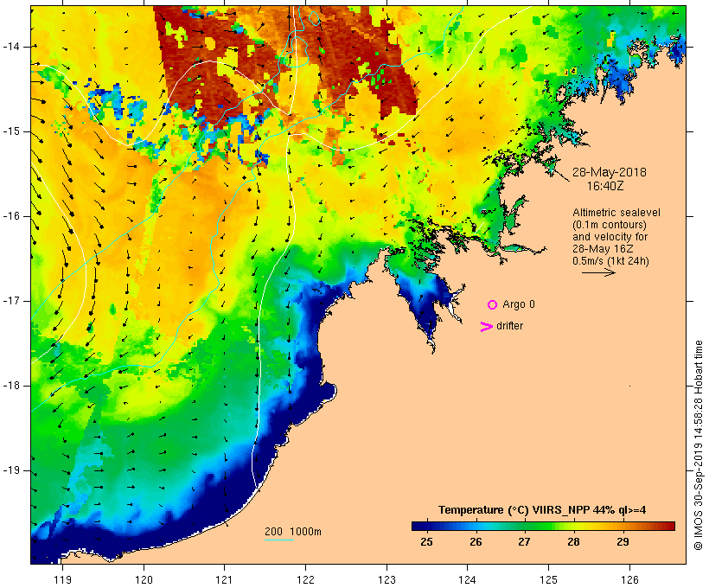Click the '16:40Z' time label

tap(605, 186)
